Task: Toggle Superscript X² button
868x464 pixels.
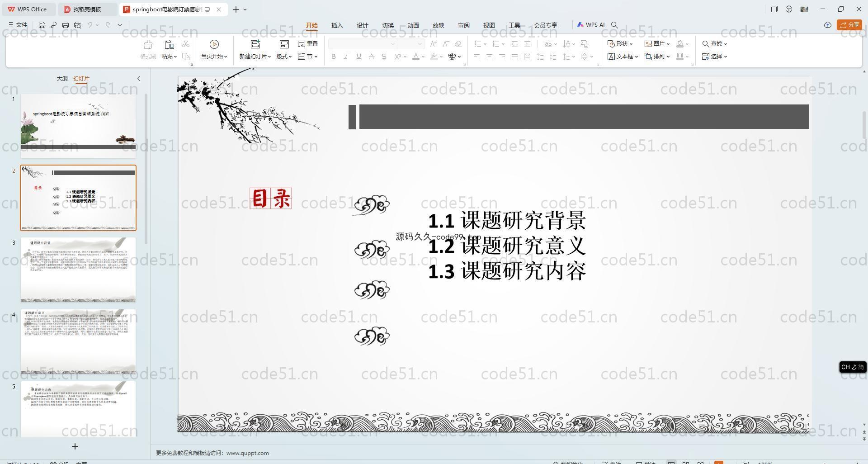Action: [398, 57]
